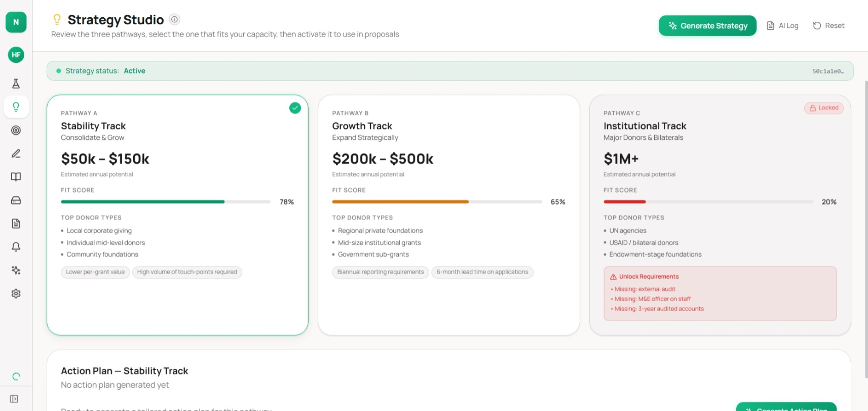Select the Growth Track pathway card
Viewport: 868px width, 411px height.
[448, 215]
